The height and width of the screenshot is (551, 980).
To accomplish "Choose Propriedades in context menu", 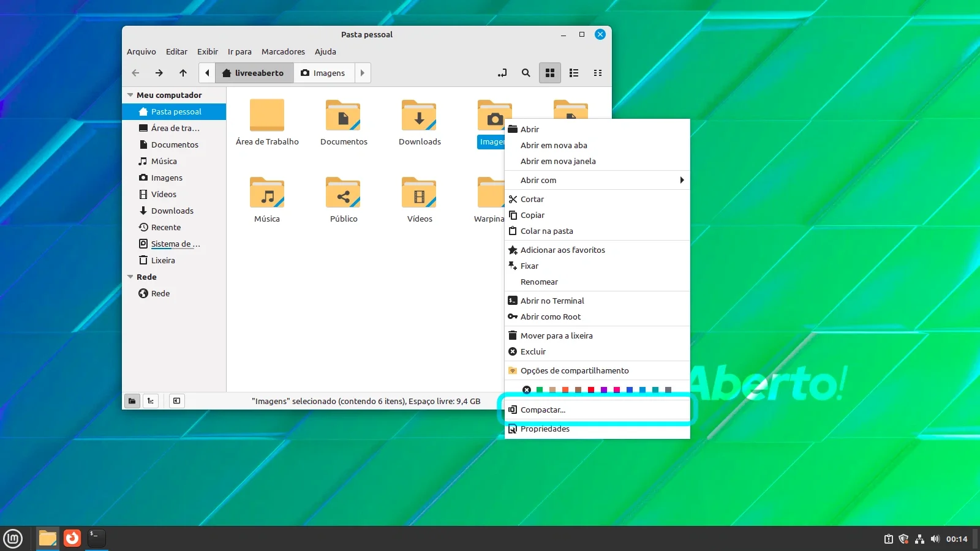I will click(x=597, y=429).
